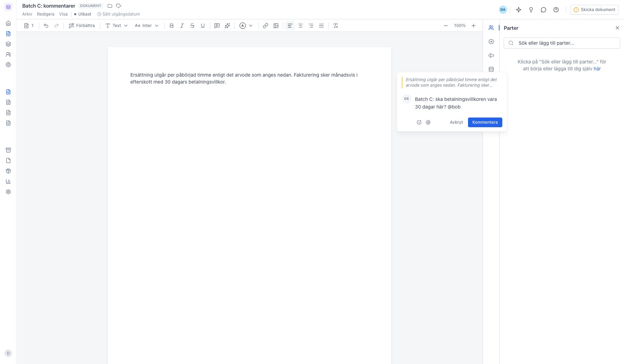Open the Inter font dropdown
The image size is (624, 364).
(x=147, y=26)
